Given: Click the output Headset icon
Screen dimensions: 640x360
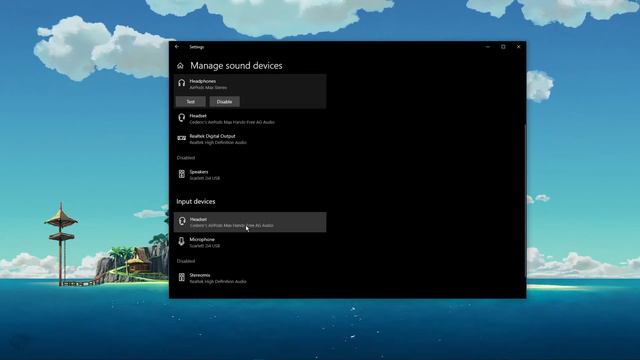Looking at the screenshot, I should 182,118.
